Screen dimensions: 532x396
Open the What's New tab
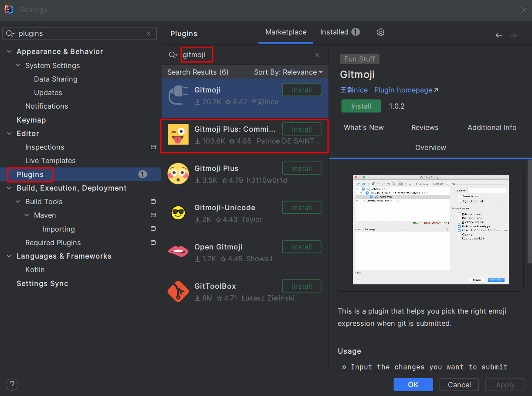[364, 127]
